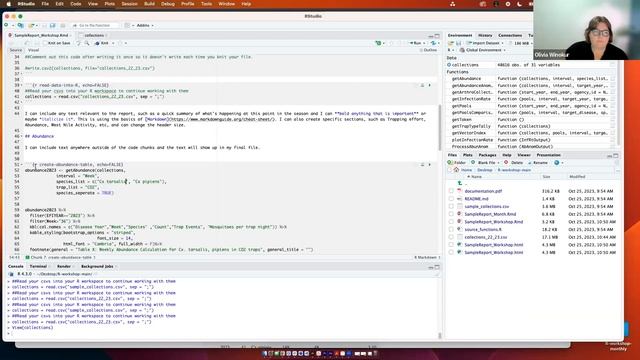Screen dimensions: 640x360
Task: Click the New Folder button in Files pane
Action: point(457,162)
